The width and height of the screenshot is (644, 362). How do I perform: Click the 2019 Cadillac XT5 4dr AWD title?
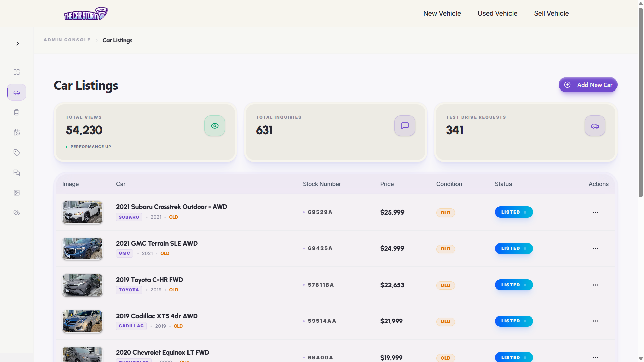point(157,316)
